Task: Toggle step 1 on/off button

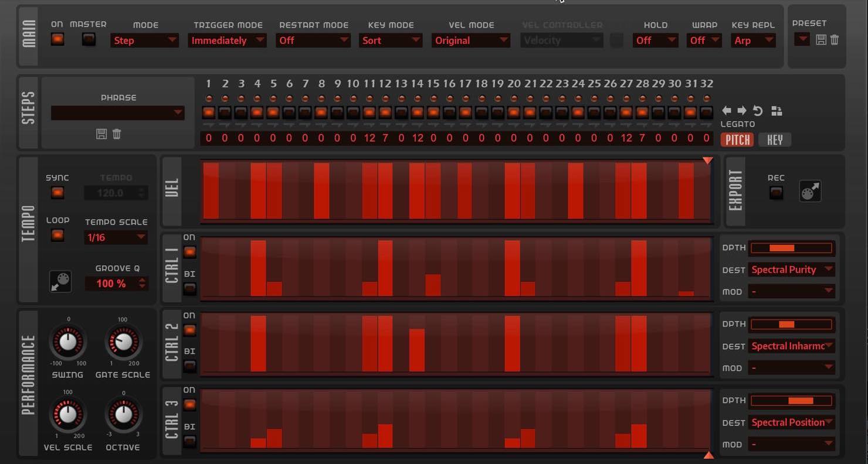Action: click(x=209, y=112)
